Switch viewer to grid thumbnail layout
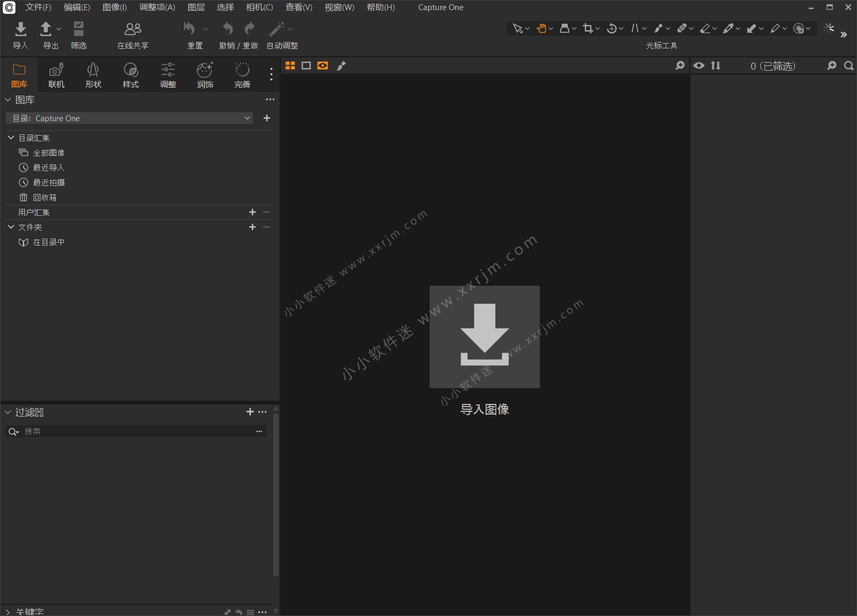This screenshot has width=857, height=616. [x=290, y=65]
